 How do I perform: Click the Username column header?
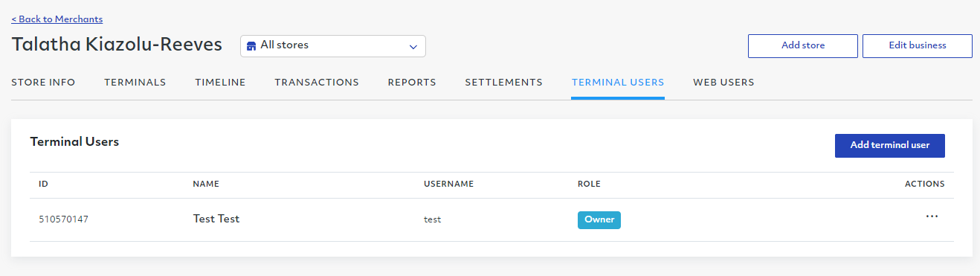click(448, 184)
